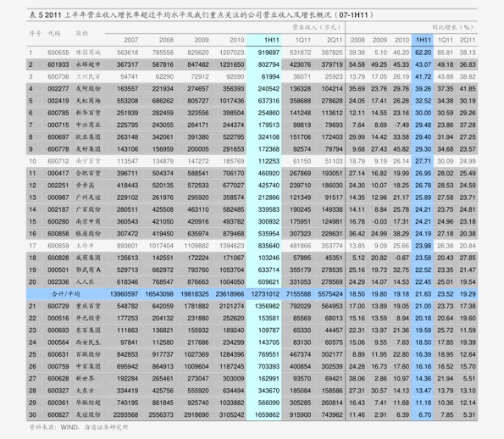The width and height of the screenshot is (504, 439).
Task: Click the 2007 column header
Action: (x=130, y=40)
